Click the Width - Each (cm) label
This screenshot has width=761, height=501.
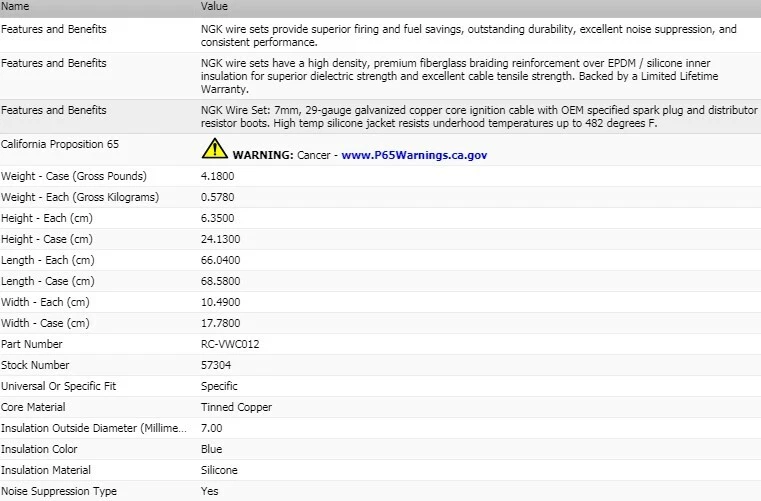point(45,302)
